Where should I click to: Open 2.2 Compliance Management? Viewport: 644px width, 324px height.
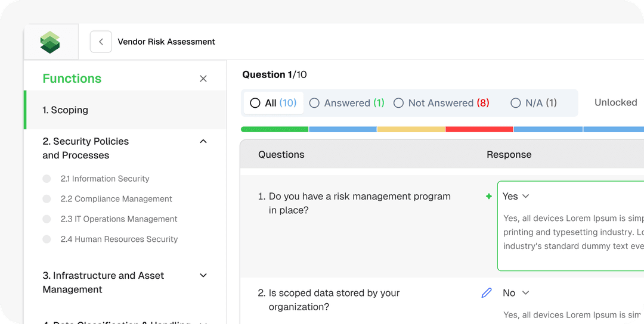coord(116,199)
